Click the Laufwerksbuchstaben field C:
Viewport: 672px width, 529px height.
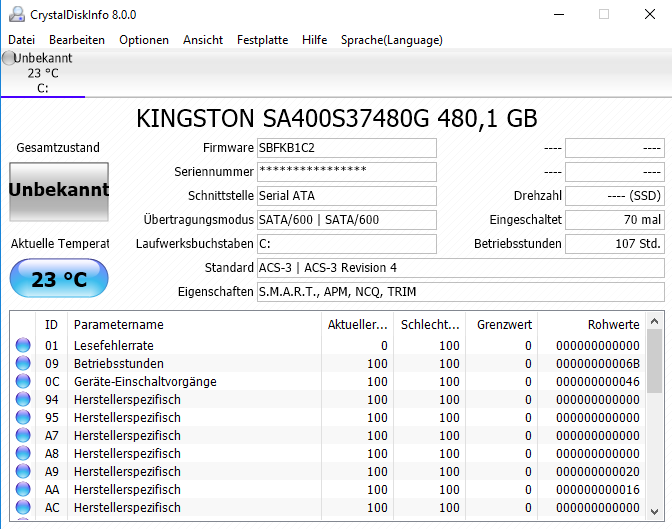pyautogui.click(x=347, y=244)
